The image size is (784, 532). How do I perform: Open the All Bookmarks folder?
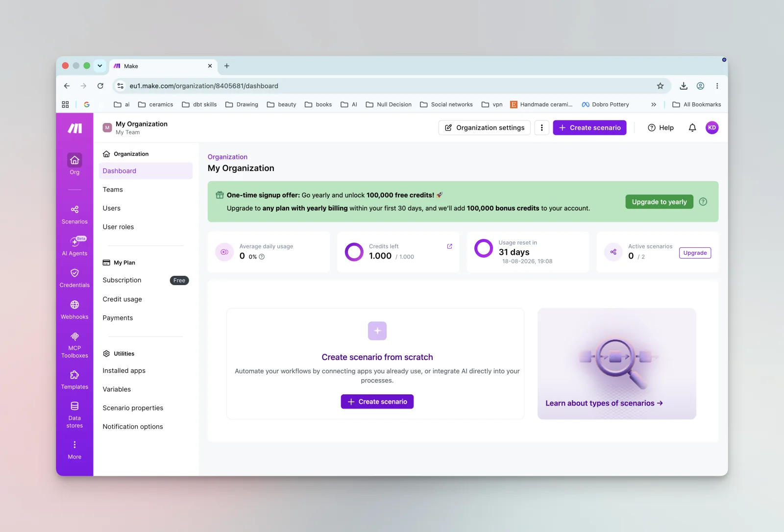[697, 104]
